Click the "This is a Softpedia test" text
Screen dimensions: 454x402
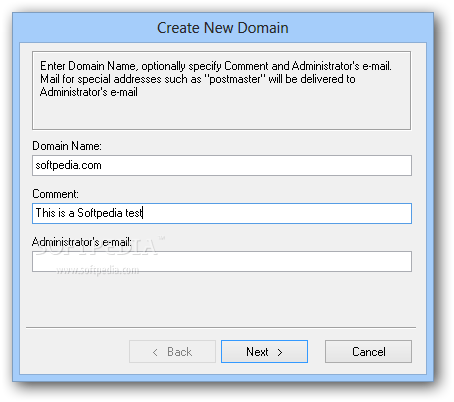[89, 213]
